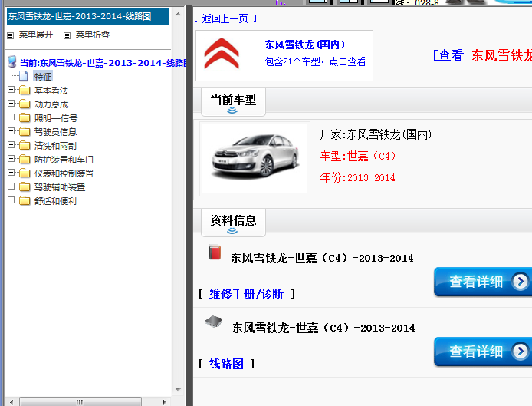Click the blue wave icon under 资料信息
532x406 pixels.
click(x=232, y=231)
